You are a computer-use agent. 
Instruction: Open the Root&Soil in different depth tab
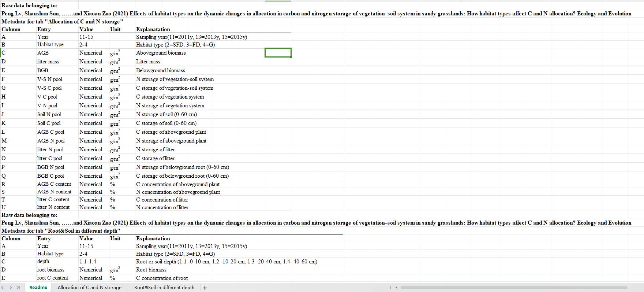(x=164, y=288)
